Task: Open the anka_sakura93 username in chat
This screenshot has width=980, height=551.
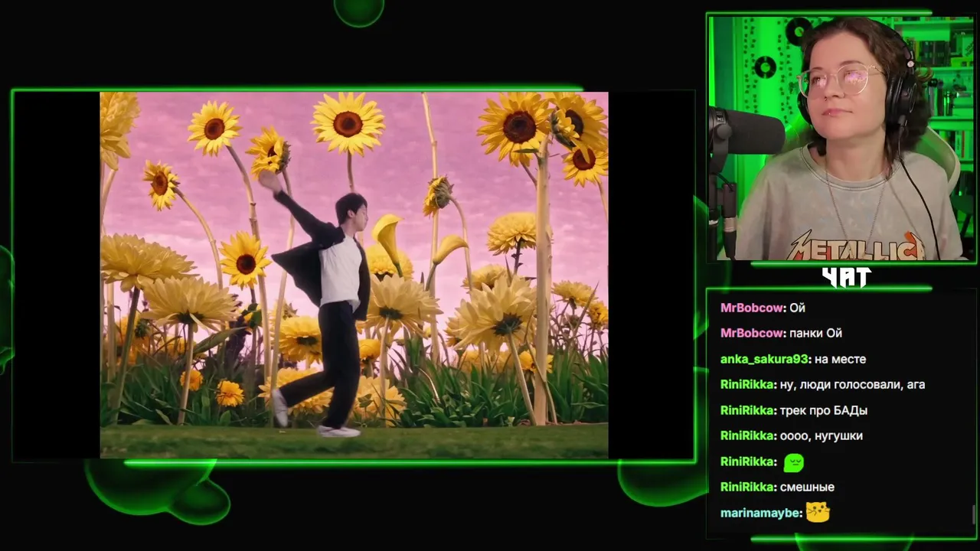Action: click(x=764, y=359)
